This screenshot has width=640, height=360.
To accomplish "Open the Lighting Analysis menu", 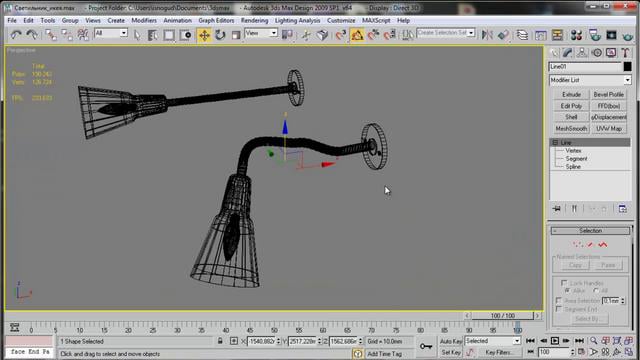I will (x=297, y=20).
